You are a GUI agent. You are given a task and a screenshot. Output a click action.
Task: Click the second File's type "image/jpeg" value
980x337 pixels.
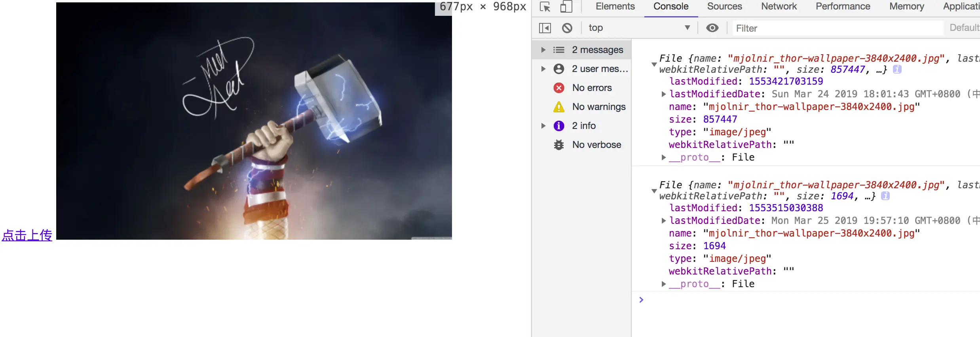[x=737, y=259]
